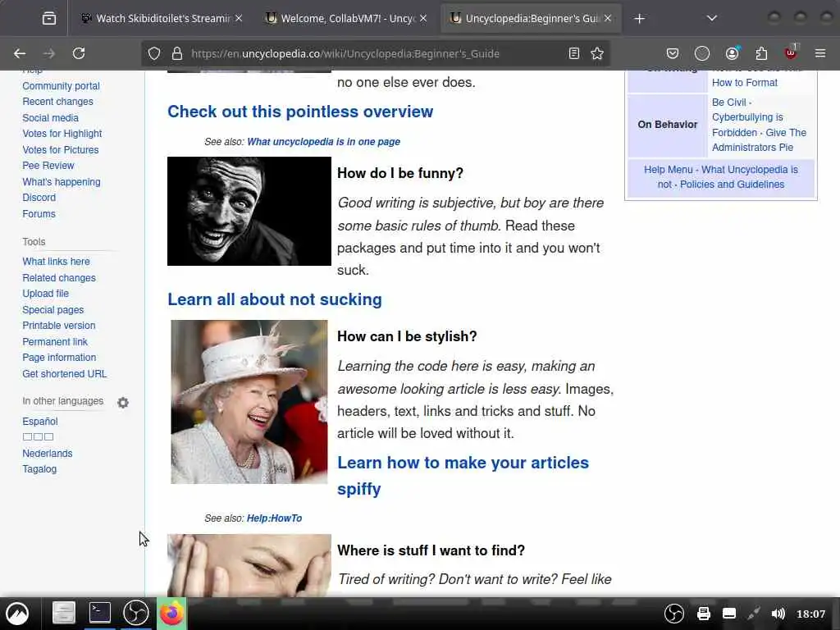Close the Uncyclopedia:Beginner's Guide tab
Screen dimensions: 840x630
point(608,18)
